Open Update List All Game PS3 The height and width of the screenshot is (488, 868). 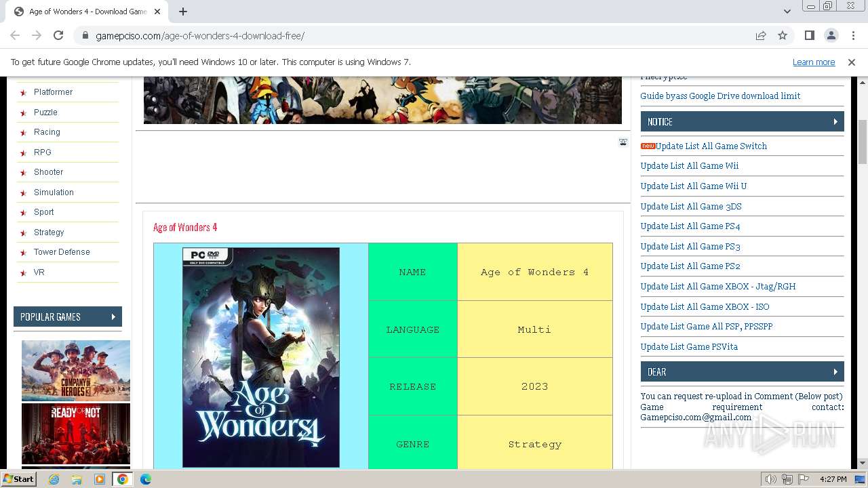pyautogui.click(x=690, y=246)
